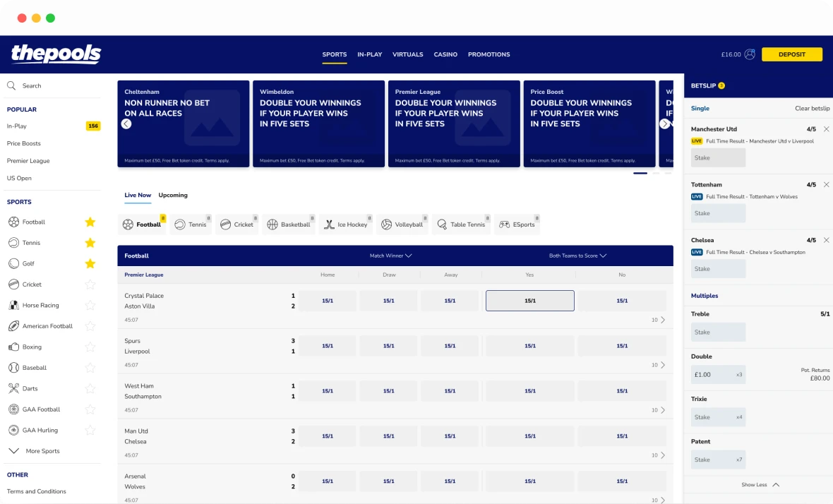Image resolution: width=833 pixels, height=504 pixels.
Task: Pick Draw odds for Spurs v Liverpool
Action: (389, 346)
